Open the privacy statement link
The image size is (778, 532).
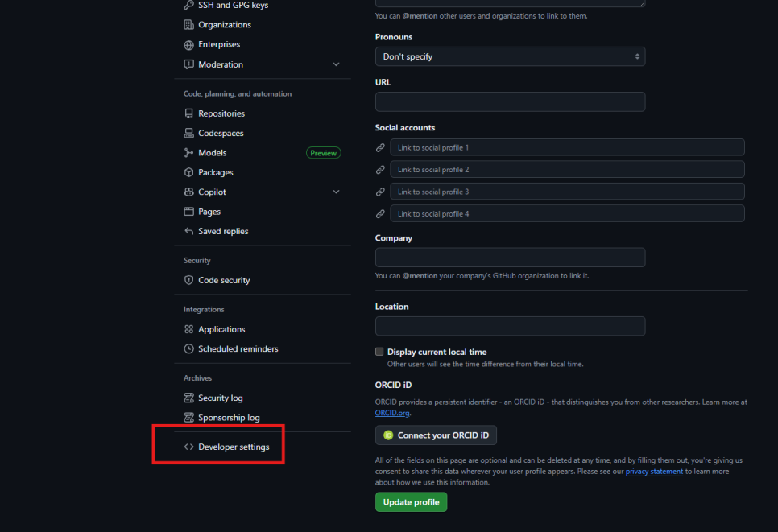[x=654, y=472]
